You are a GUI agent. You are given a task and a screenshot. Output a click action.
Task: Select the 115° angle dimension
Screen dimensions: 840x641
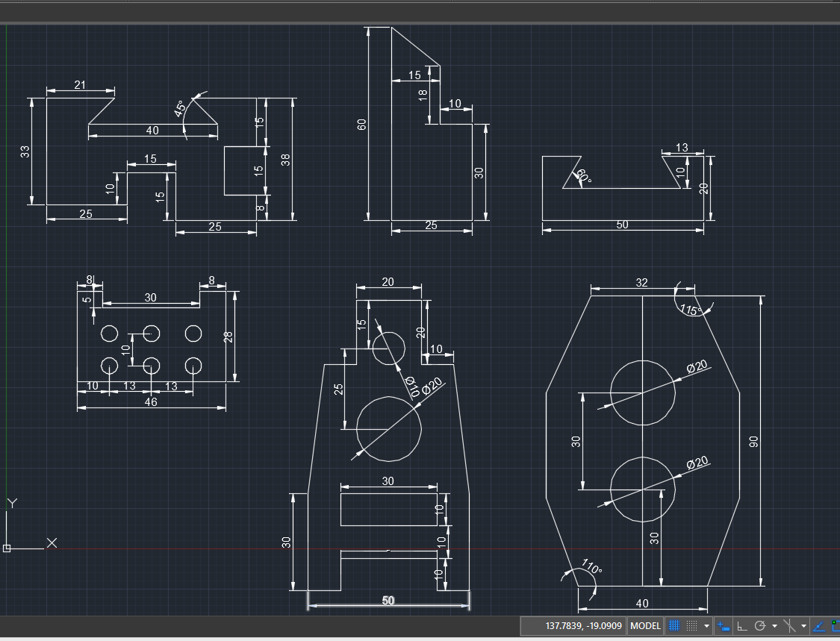[691, 310]
